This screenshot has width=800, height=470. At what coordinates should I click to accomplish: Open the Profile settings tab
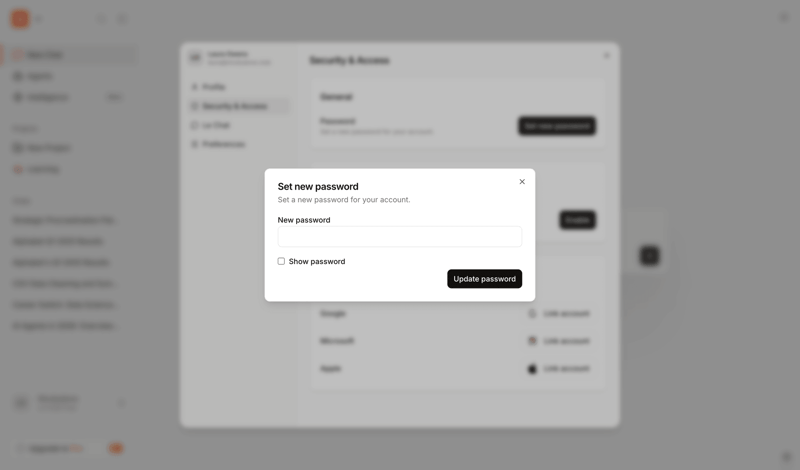tap(214, 87)
